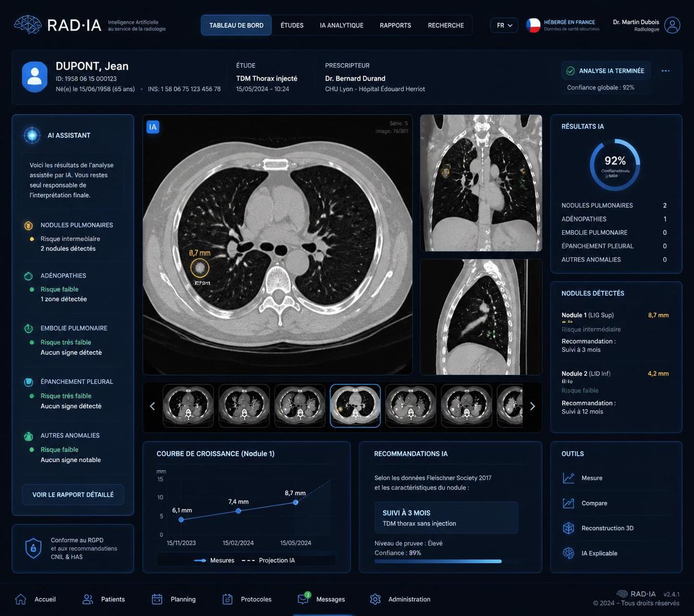Select the highlighted fourth slice thumbnail

355,406
